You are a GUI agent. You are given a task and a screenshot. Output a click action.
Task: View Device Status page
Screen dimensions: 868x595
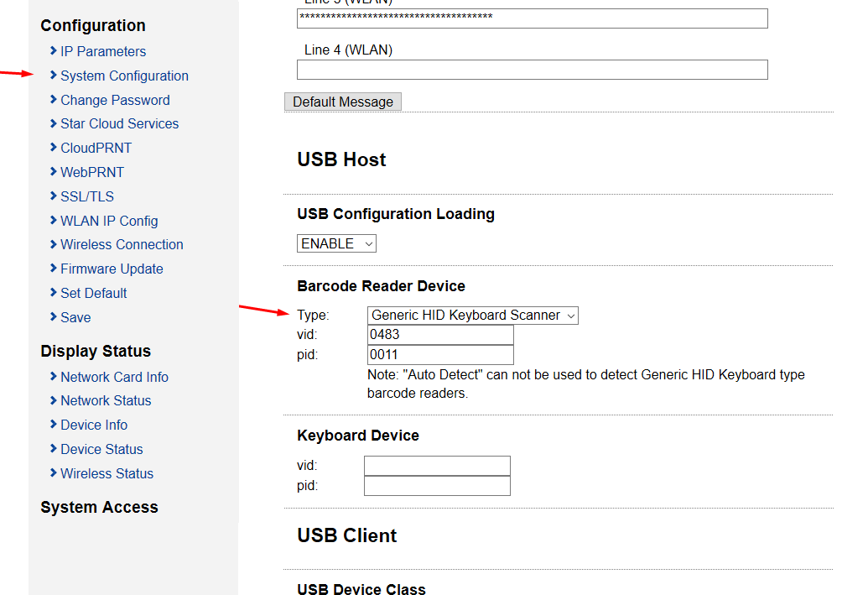(101, 449)
